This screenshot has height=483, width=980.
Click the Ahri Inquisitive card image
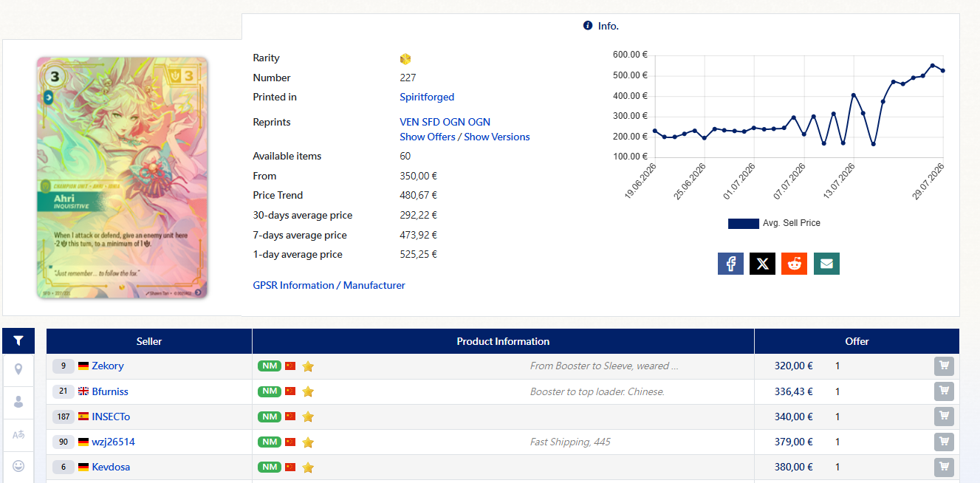[123, 177]
